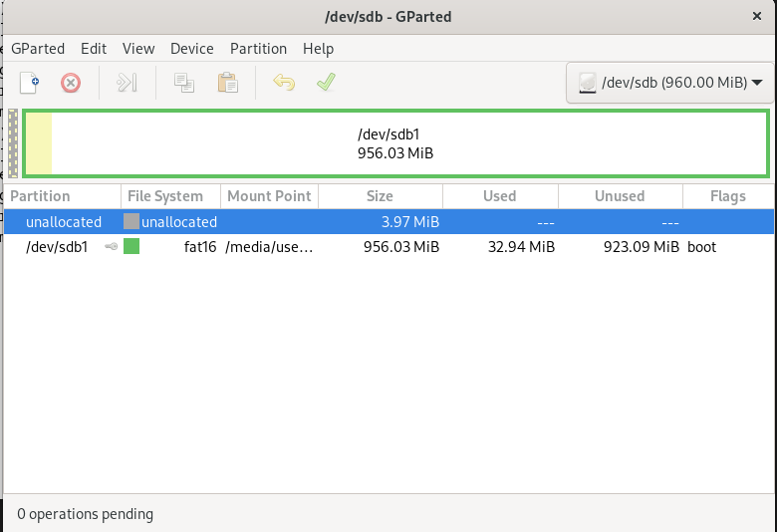This screenshot has height=532, width=777.
Task: Expand the Device menu
Action: (x=191, y=48)
